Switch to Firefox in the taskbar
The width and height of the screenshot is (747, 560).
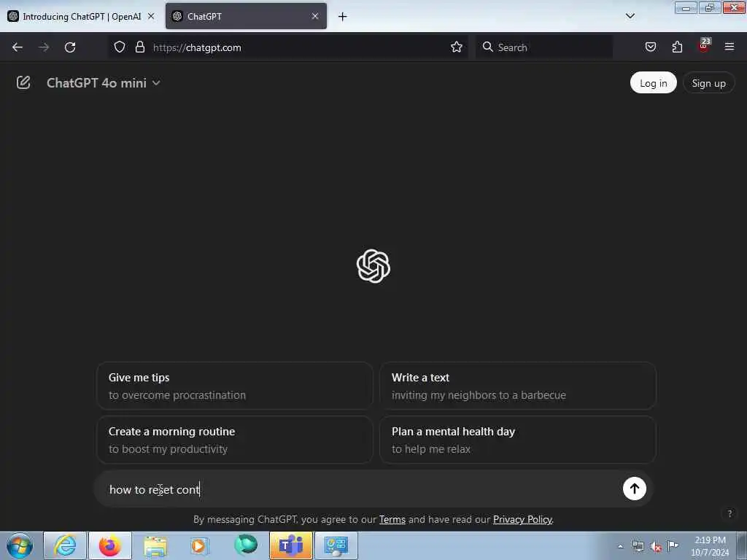[110, 545]
